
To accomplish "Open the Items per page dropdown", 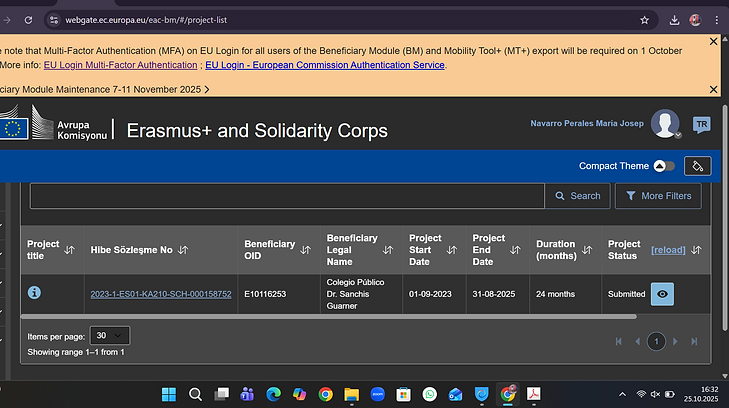I will click(110, 336).
